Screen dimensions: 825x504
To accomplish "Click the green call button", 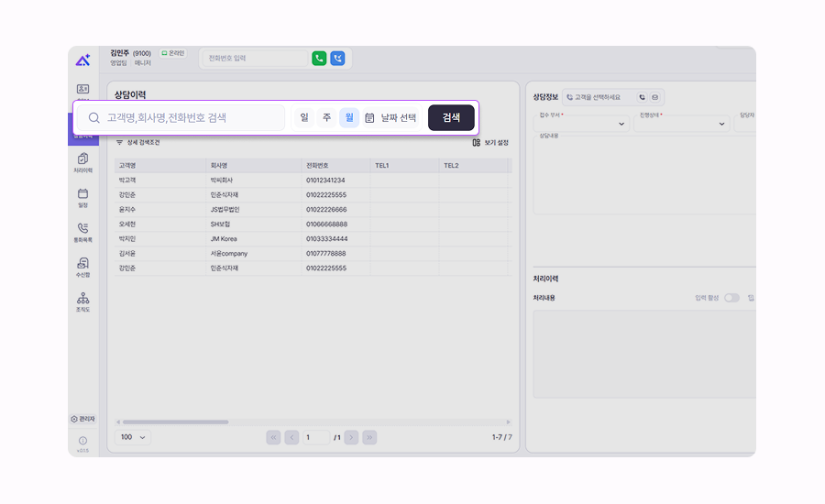I will point(319,58).
